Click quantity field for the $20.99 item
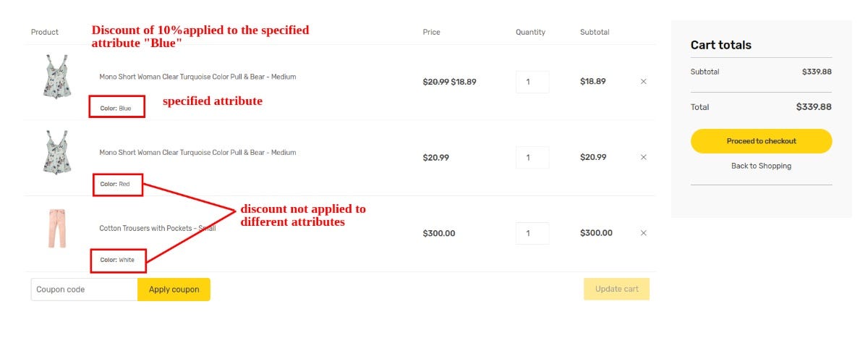This screenshot has width=868, height=346. tap(532, 157)
